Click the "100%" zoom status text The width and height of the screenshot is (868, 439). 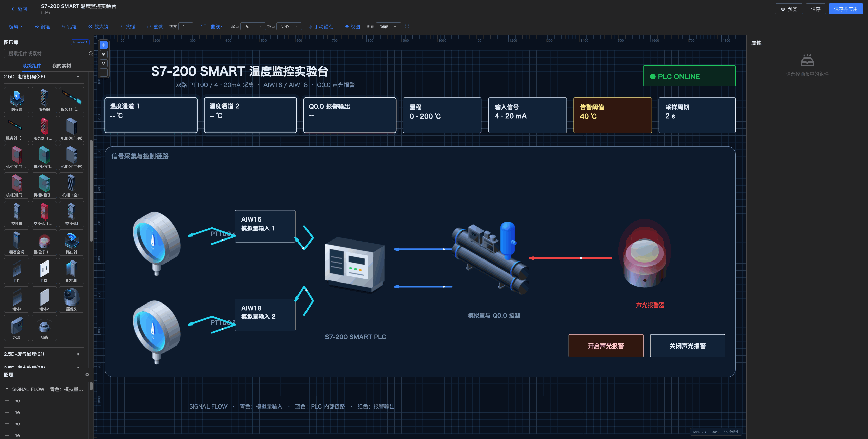[715, 432]
